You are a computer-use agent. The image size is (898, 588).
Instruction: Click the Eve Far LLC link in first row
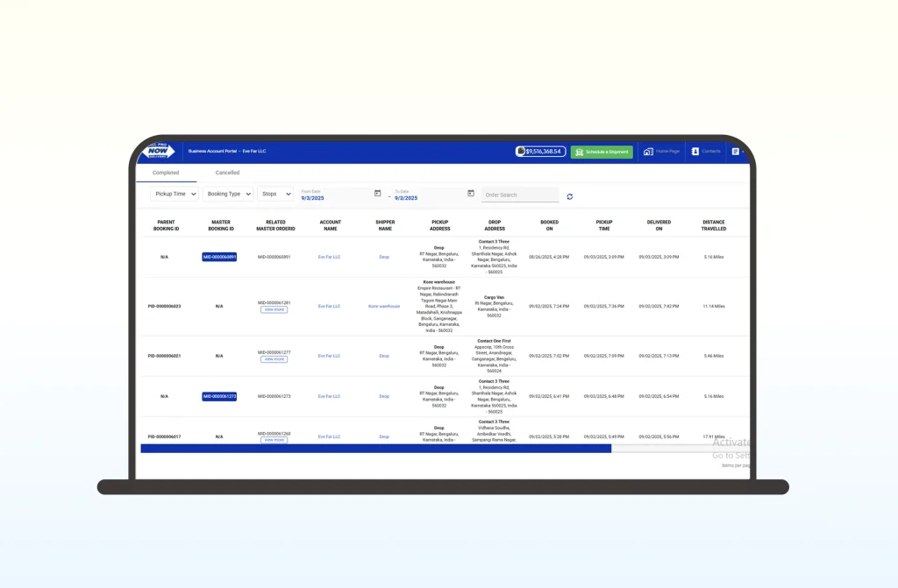330,257
